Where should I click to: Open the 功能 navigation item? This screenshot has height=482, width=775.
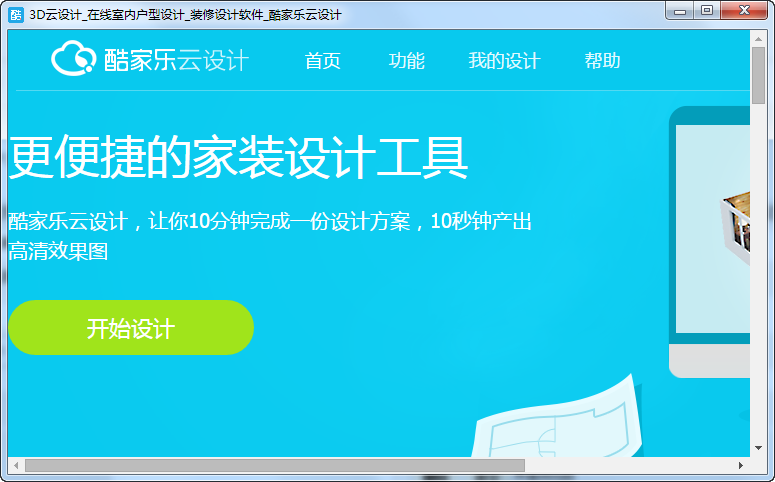(406, 61)
